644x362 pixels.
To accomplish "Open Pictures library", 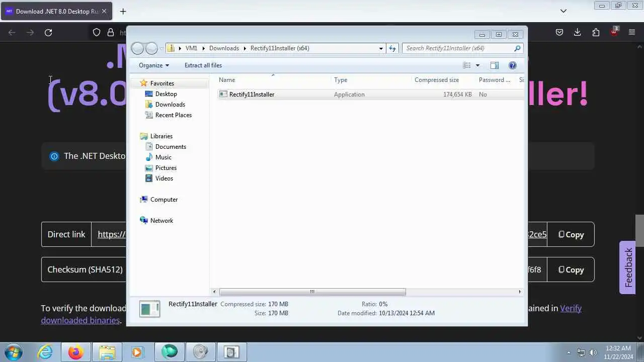I will 166,168.
